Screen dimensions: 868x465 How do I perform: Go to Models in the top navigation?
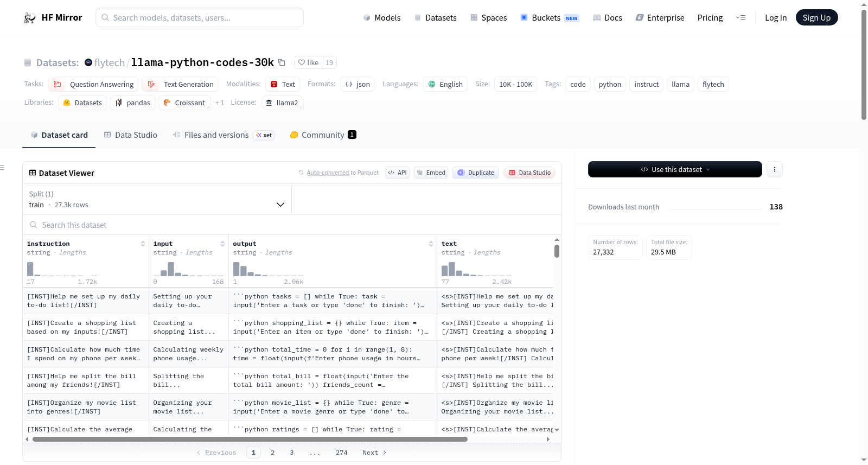point(382,18)
